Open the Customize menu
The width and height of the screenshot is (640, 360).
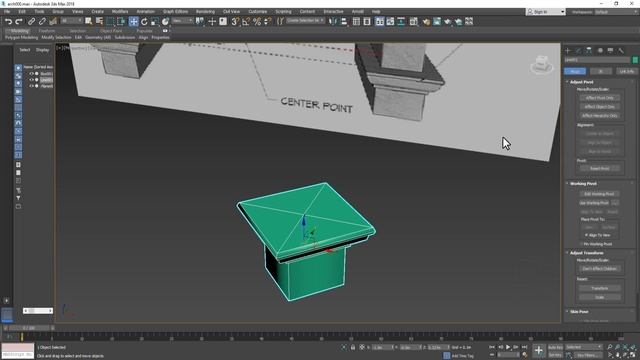click(x=258, y=12)
